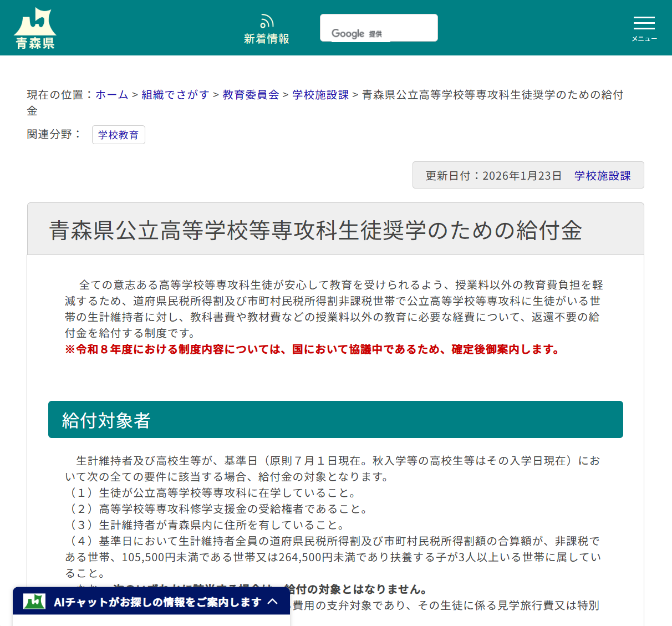Navigate to the ホーム breadcrumb link

pyautogui.click(x=111, y=95)
